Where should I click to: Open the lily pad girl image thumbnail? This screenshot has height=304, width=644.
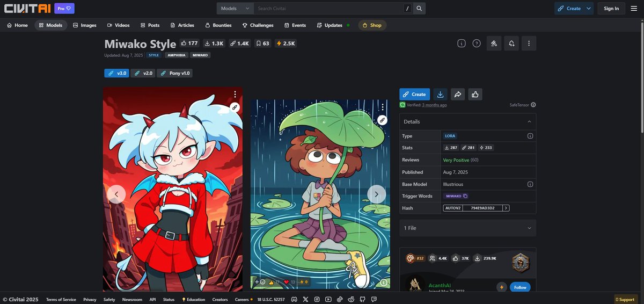point(320,193)
